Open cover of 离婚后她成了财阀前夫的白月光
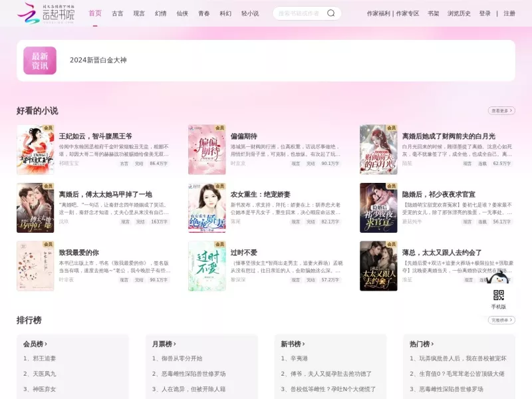Image resolution: width=532 pixels, height=399 pixels. (x=378, y=150)
